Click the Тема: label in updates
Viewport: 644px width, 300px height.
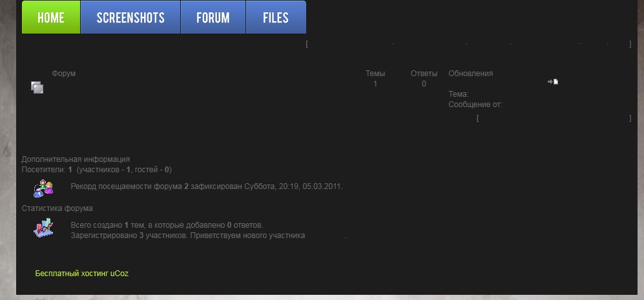point(459,94)
